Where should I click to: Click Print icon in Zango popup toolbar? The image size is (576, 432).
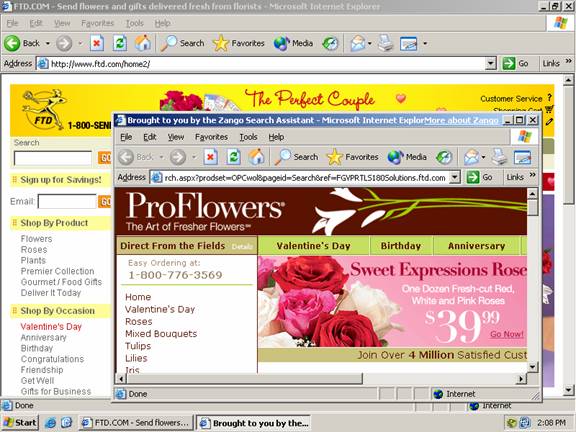[x=500, y=157]
